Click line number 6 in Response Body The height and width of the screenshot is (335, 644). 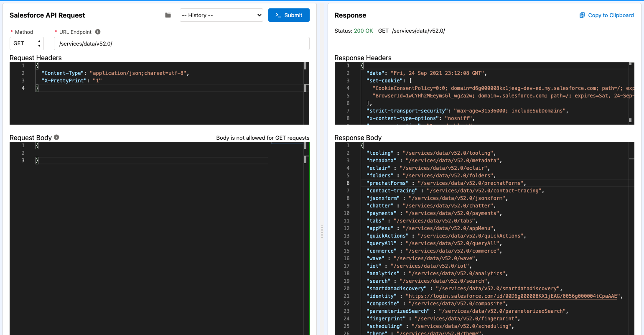pos(348,183)
